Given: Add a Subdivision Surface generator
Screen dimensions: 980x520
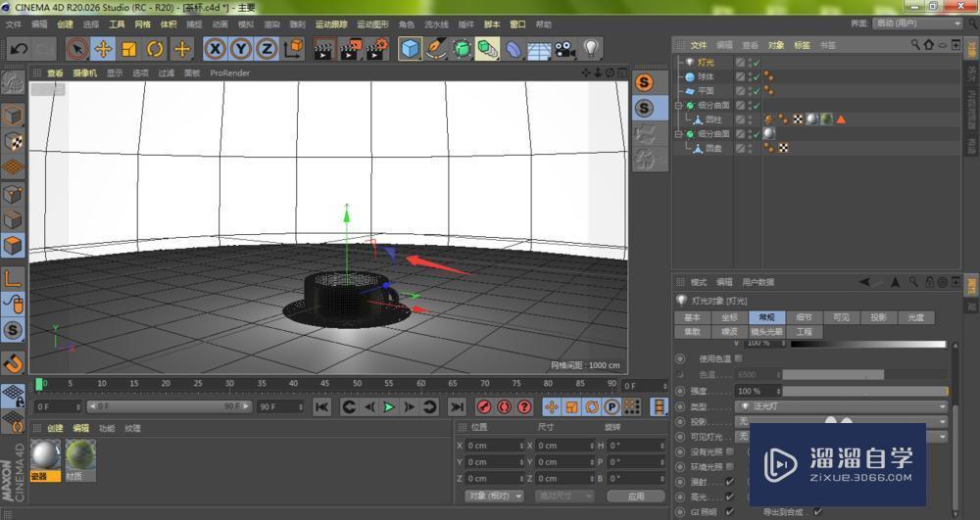Looking at the screenshot, I should 462,49.
